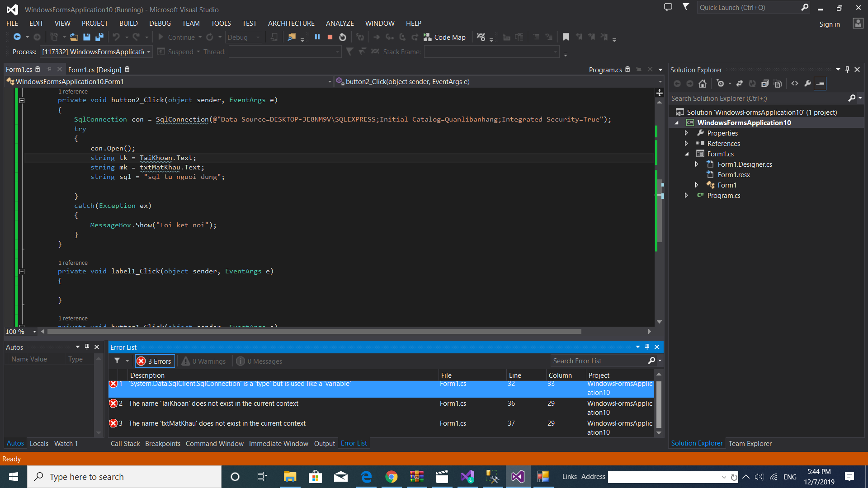Toggle the 0 Warnings filter button
Image resolution: width=868 pixels, height=488 pixels.
[x=204, y=361]
